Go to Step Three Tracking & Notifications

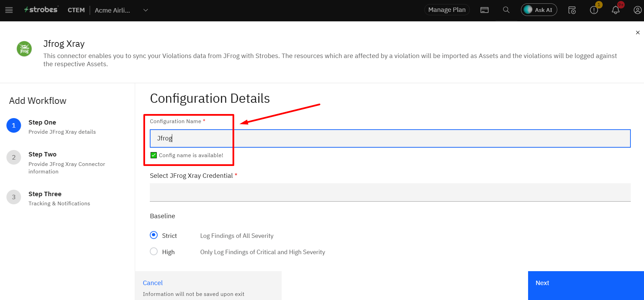pos(59,199)
